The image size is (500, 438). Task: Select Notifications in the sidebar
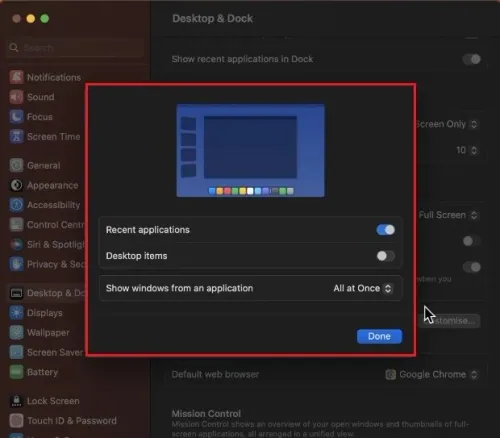[x=45, y=77]
